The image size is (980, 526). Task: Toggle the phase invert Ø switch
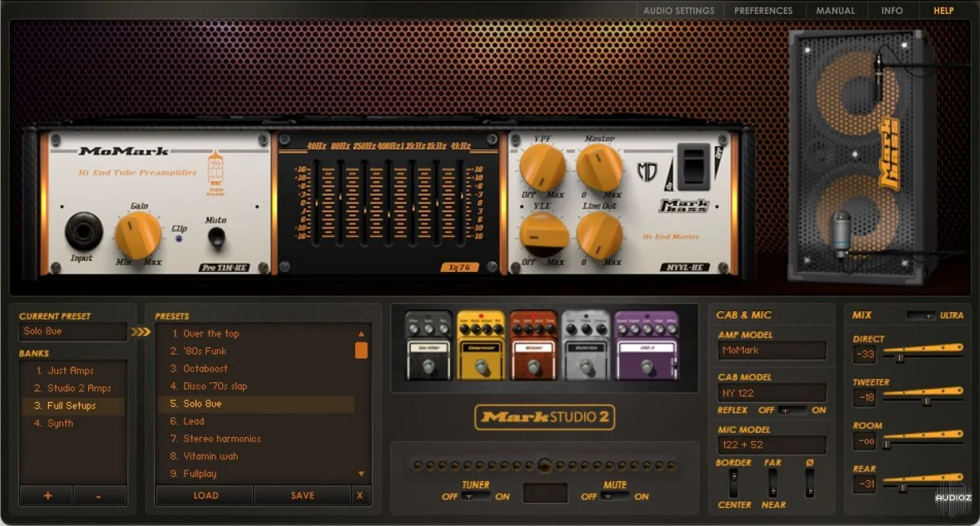click(x=809, y=483)
